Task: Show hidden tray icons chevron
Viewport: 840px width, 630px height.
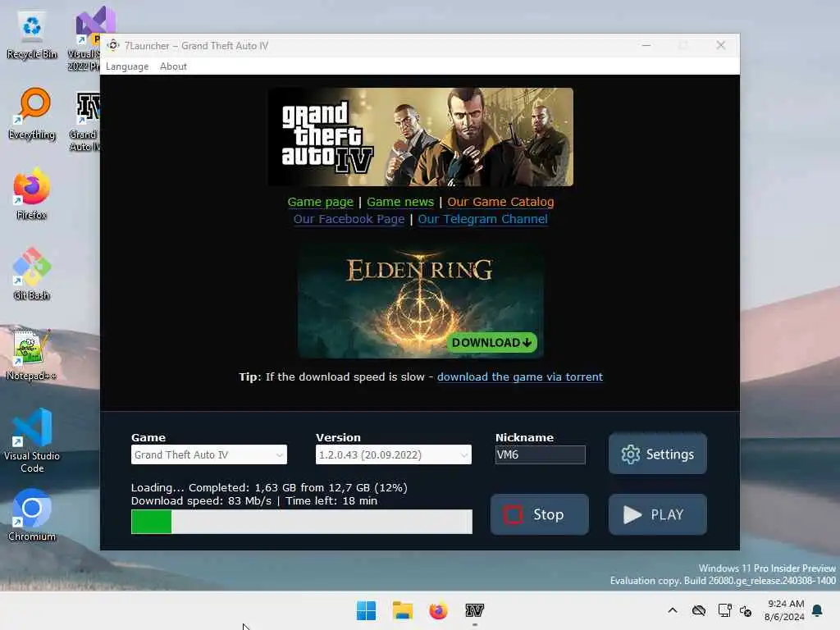Action: click(673, 610)
